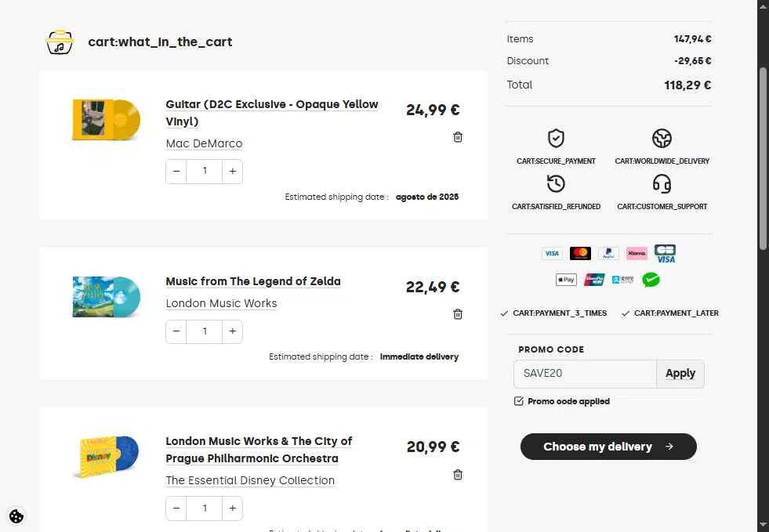769x532 pixels.
Task: Open London Music Works artist link under Zelda
Action: (x=221, y=303)
